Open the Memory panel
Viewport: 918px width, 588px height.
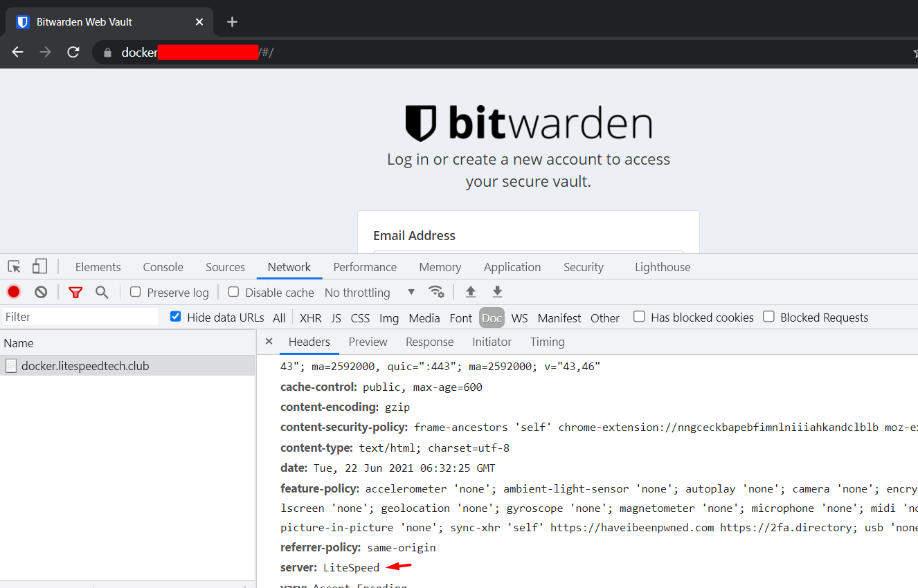pos(440,267)
